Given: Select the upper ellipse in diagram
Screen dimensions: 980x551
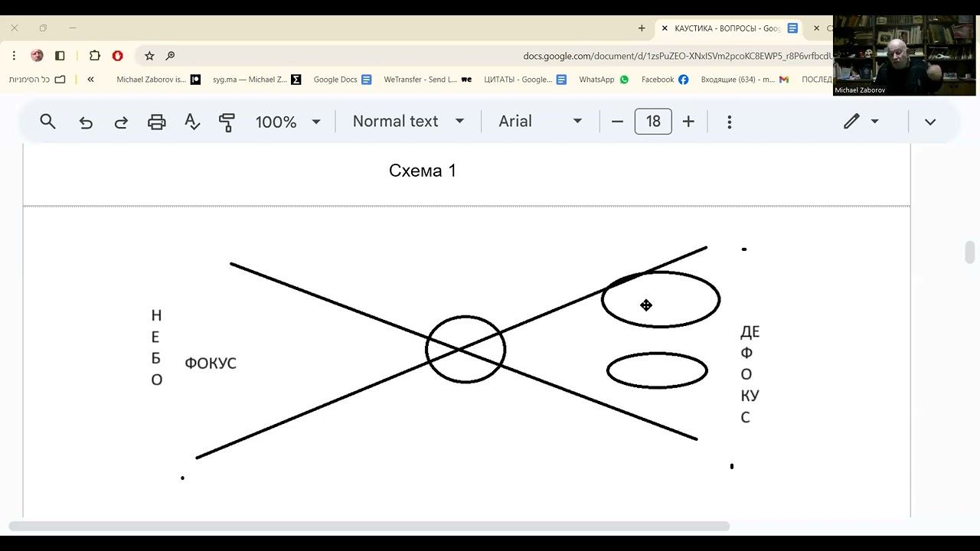Looking at the screenshot, I should 661,299.
